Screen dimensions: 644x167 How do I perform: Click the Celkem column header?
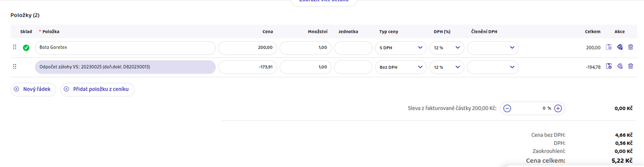(593, 31)
